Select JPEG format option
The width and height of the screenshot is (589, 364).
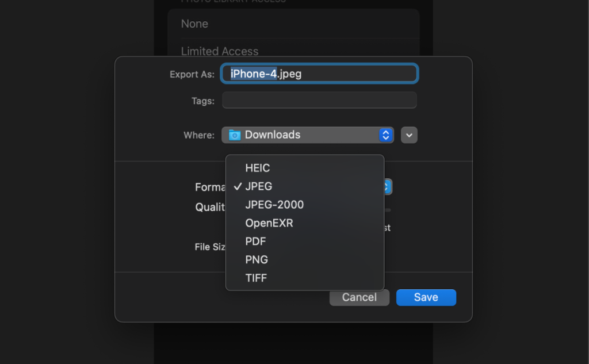(258, 186)
